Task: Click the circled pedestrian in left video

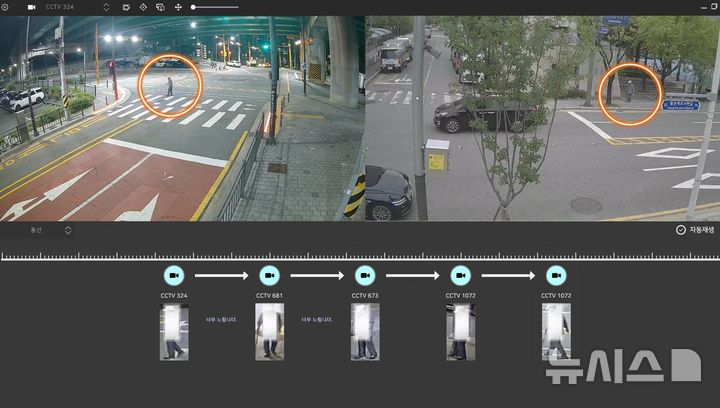Action: [169, 85]
